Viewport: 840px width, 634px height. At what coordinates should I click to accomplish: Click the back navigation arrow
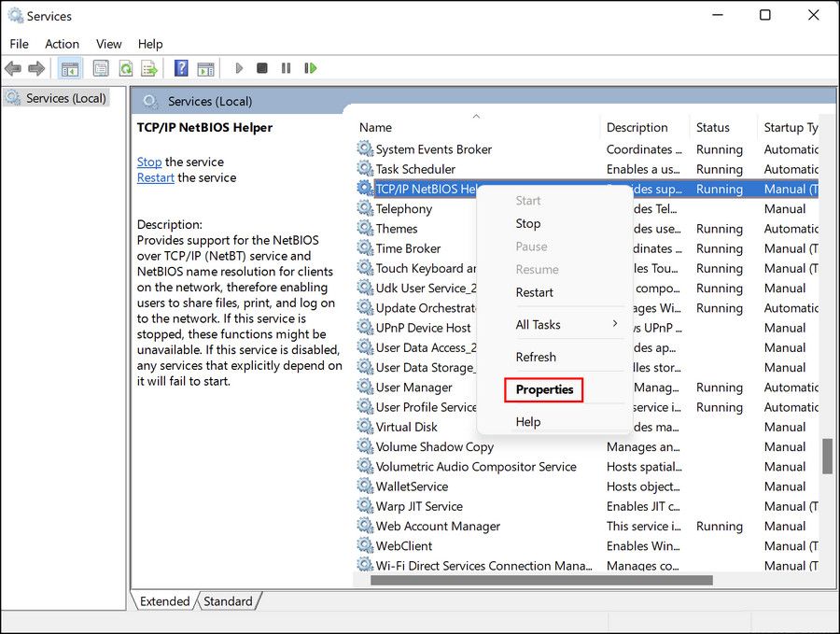coord(13,67)
